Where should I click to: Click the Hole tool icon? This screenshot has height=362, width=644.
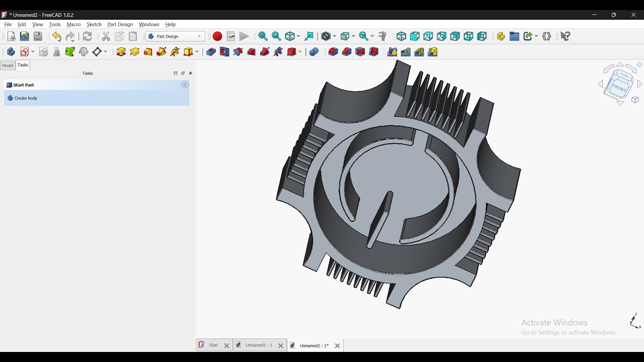[224, 52]
